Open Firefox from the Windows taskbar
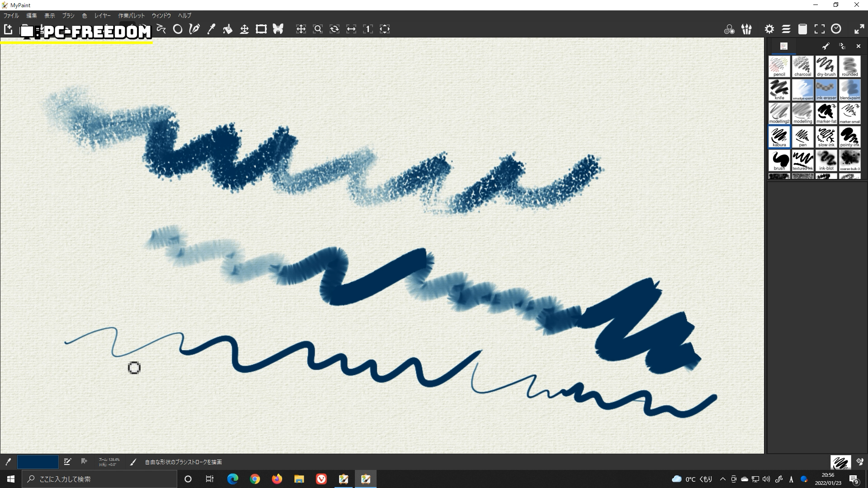Screen dimensions: 868x488 (277, 479)
